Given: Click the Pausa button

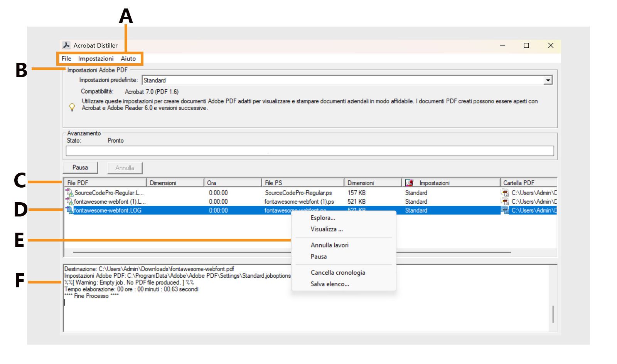Looking at the screenshot, I should click(x=80, y=168).
